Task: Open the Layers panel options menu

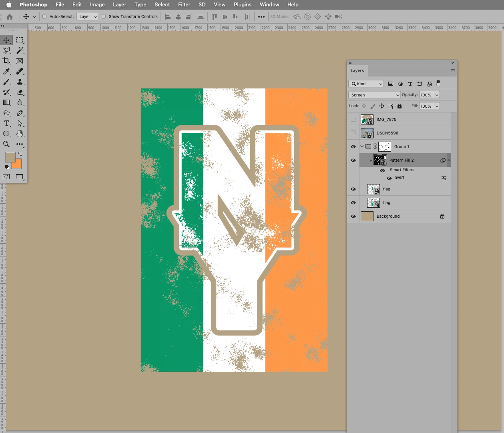Action: coord(453,71)
